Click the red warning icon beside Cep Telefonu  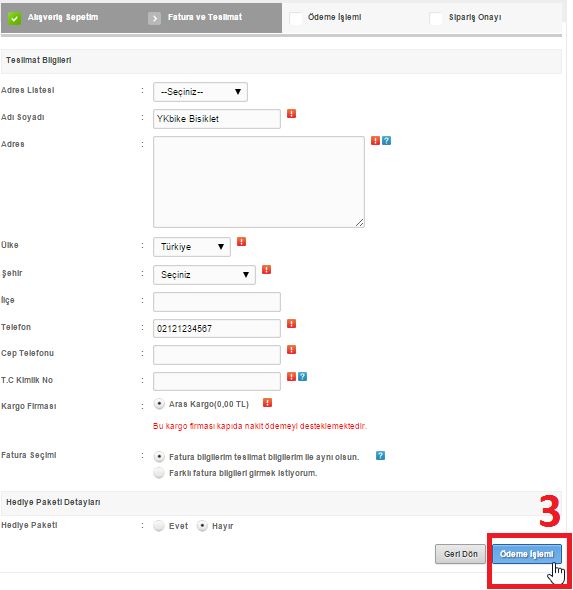coord(291,350)
